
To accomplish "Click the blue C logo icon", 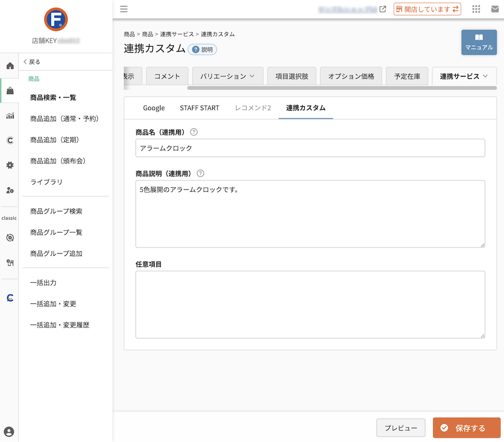I will coord(10,297).
